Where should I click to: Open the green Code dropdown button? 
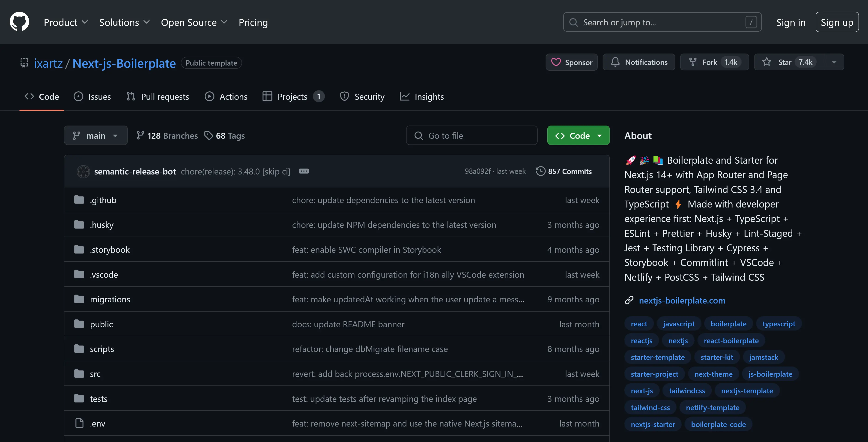pyautogui.click(x=578, y=135)
